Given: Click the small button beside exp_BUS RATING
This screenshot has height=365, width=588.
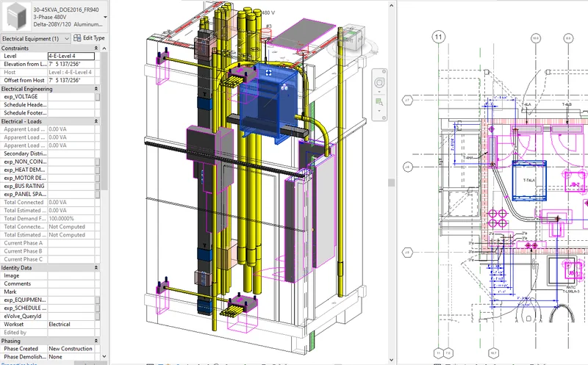Looking at the screenshot, I should 98,186.
